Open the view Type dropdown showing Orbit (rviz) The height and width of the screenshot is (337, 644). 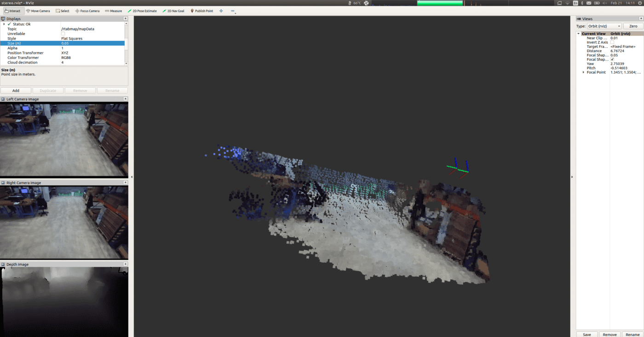(x=604, y=26)
